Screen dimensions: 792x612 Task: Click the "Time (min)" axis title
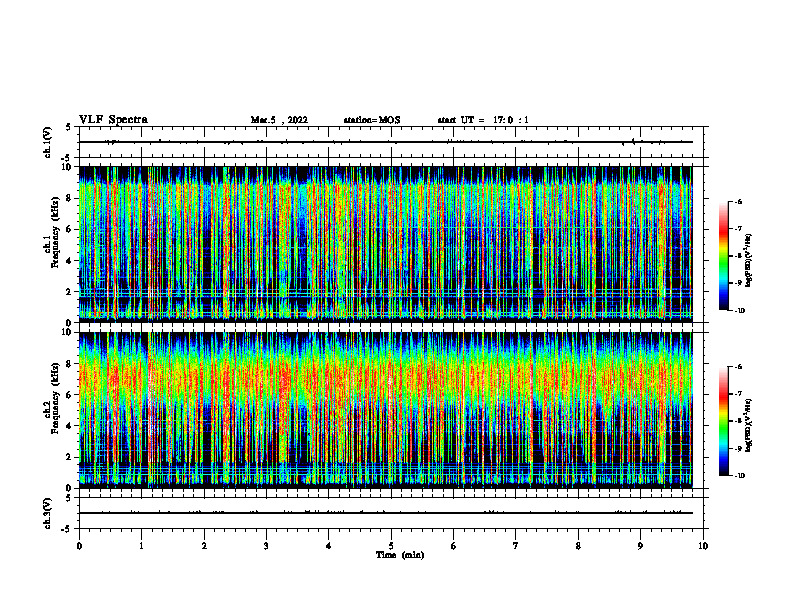tap(400, 555)
